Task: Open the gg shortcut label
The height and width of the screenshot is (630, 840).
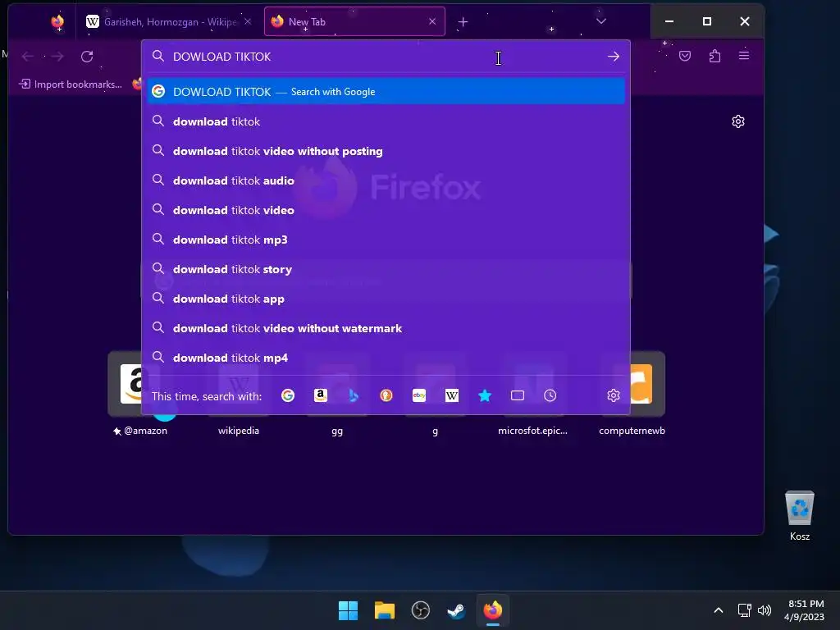Action: (337, 431)
